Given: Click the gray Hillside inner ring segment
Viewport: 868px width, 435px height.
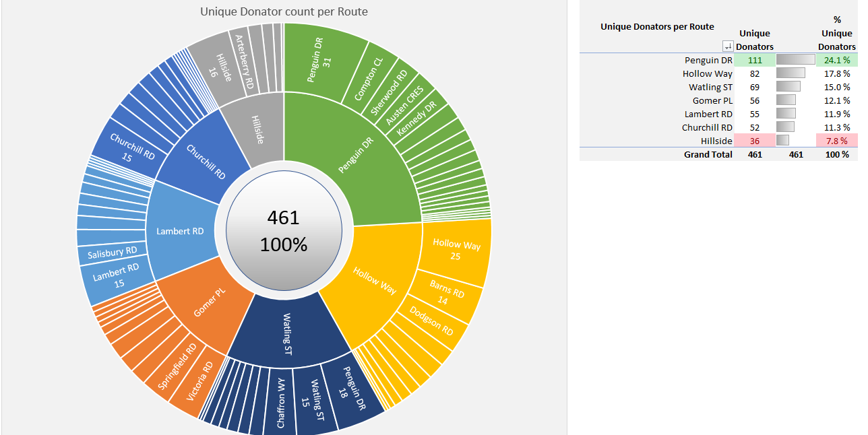Looking at the screenshot, I should pos(257,128).
